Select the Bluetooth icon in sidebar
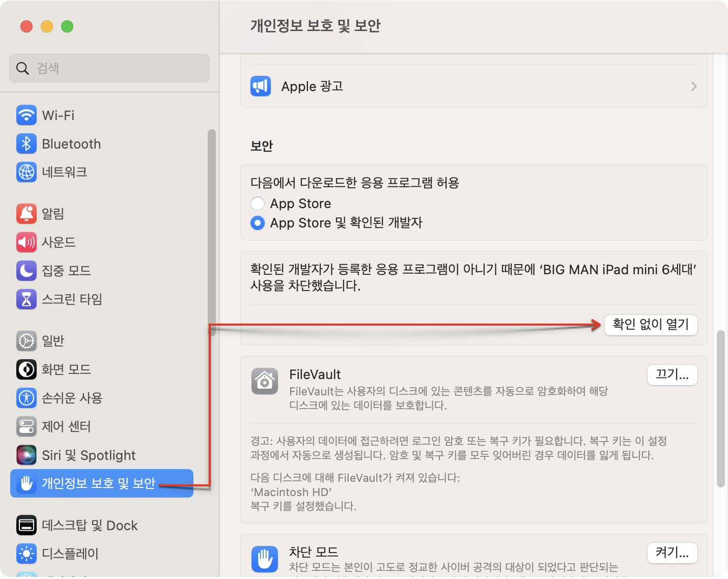The height and width of the screenshot is (579, 728). click(x=26, y=143)
